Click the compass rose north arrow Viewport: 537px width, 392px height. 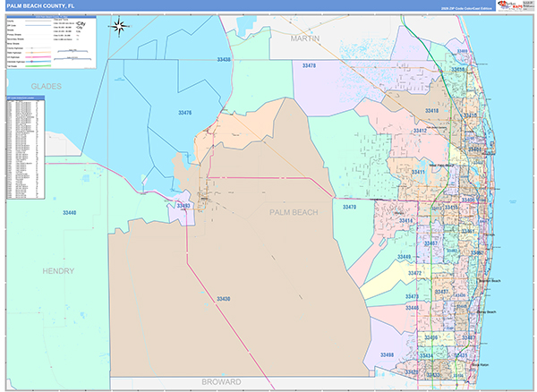pyautogui.click(x=121, y=25)
